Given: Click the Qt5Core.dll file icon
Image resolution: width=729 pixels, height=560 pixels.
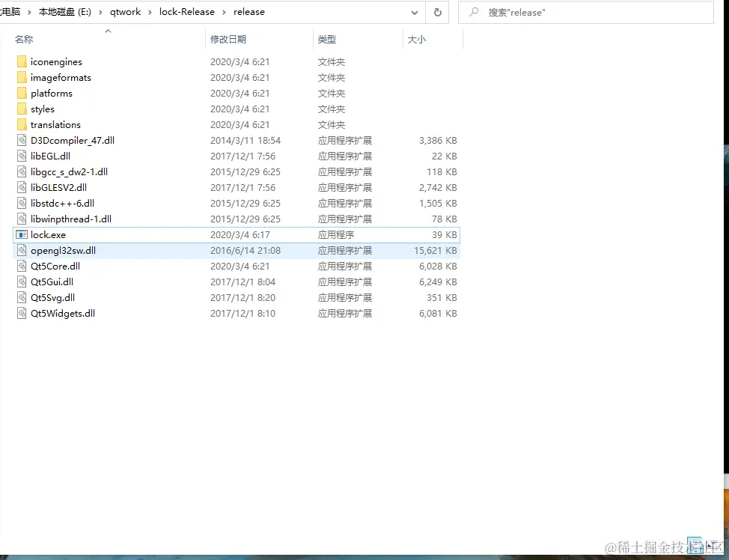Looking at the screenshot, I should [22, 266].
